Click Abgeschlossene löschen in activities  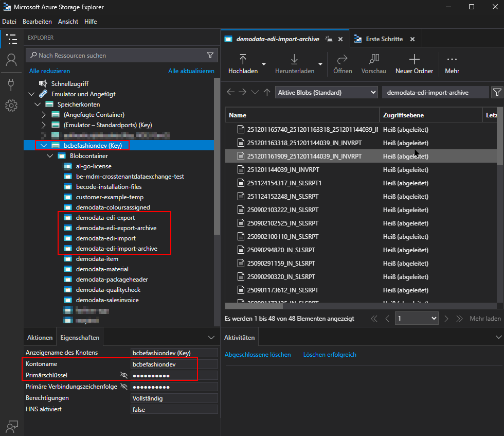(x=258, y=355)
